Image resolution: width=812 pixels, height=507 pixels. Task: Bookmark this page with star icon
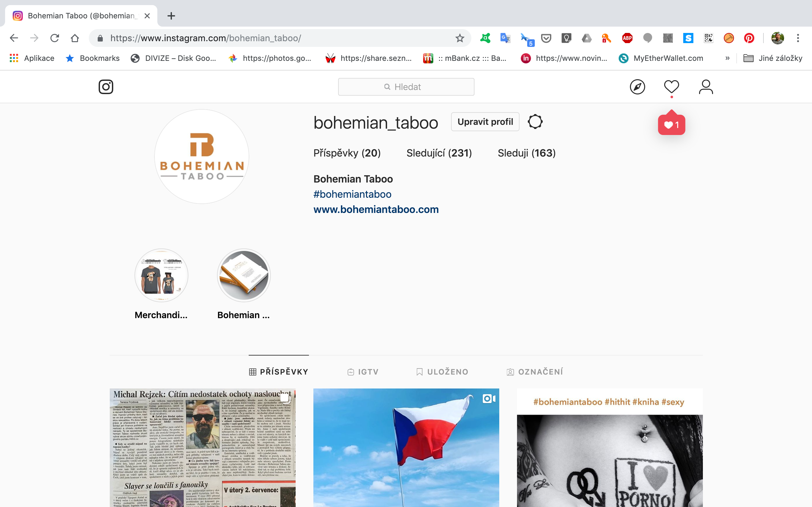460,38
